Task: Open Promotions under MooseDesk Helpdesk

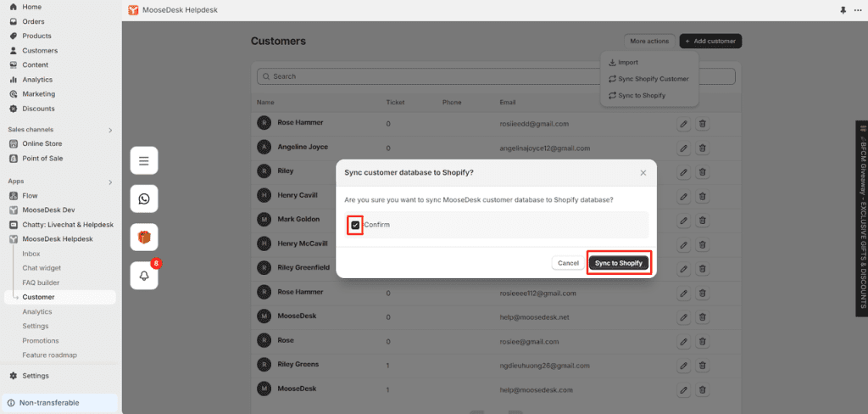Action: 41,341
